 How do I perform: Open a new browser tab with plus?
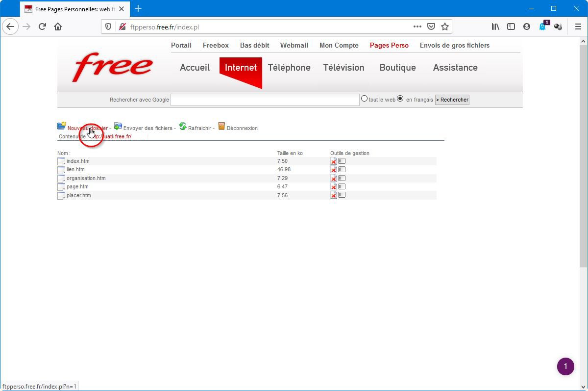point(138,8)
